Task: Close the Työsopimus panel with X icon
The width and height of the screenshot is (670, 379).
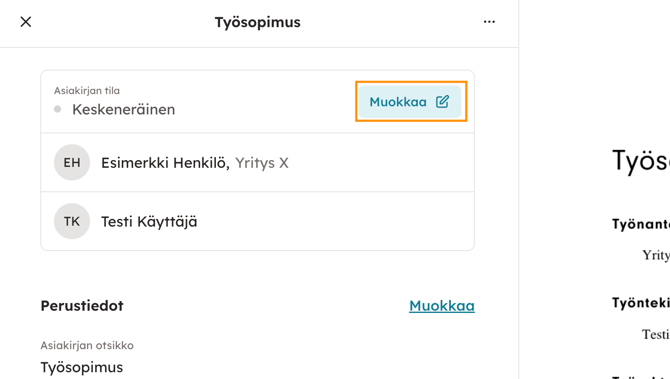Action: [x=26, y=22]
